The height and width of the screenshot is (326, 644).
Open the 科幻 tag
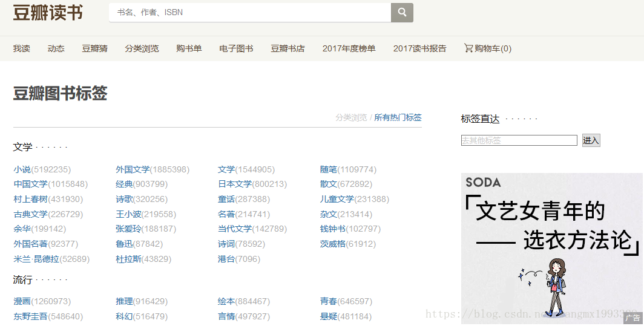[124, 316]
